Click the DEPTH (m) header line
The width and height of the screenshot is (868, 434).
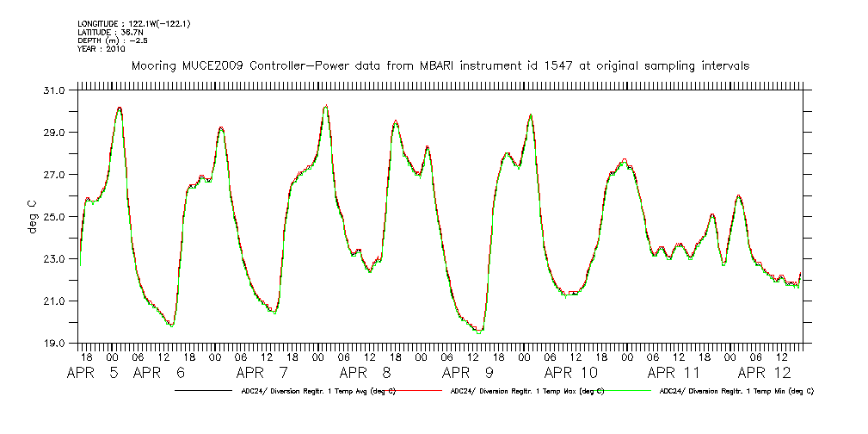pos(114,40)
